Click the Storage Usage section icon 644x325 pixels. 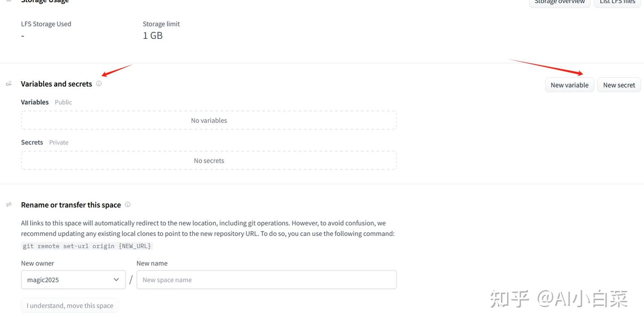coord(8,1)
